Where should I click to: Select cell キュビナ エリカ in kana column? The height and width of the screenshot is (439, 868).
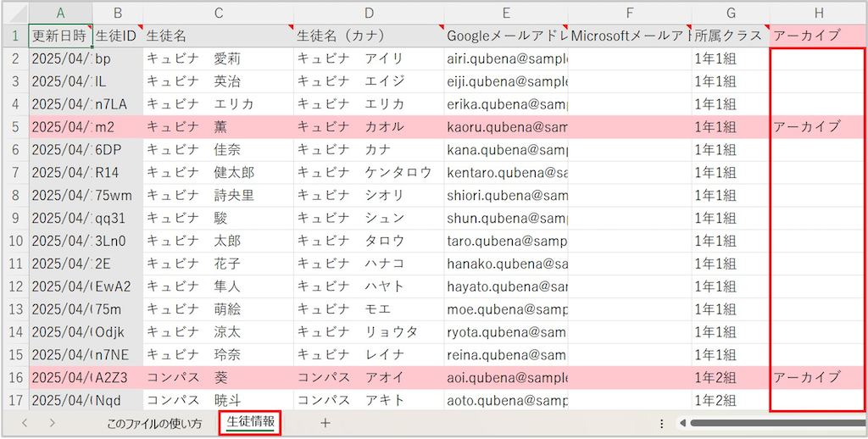pos(369,104)
